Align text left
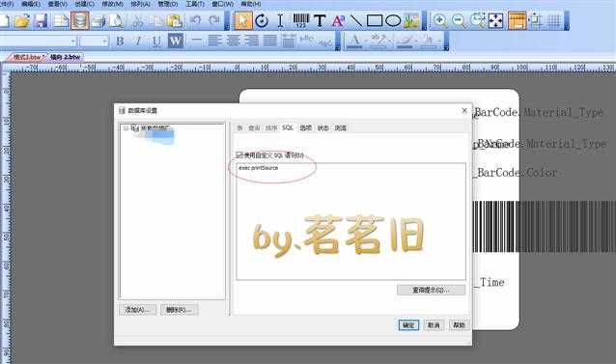Screen dimensions: 616x364 (x=214, y=41)
